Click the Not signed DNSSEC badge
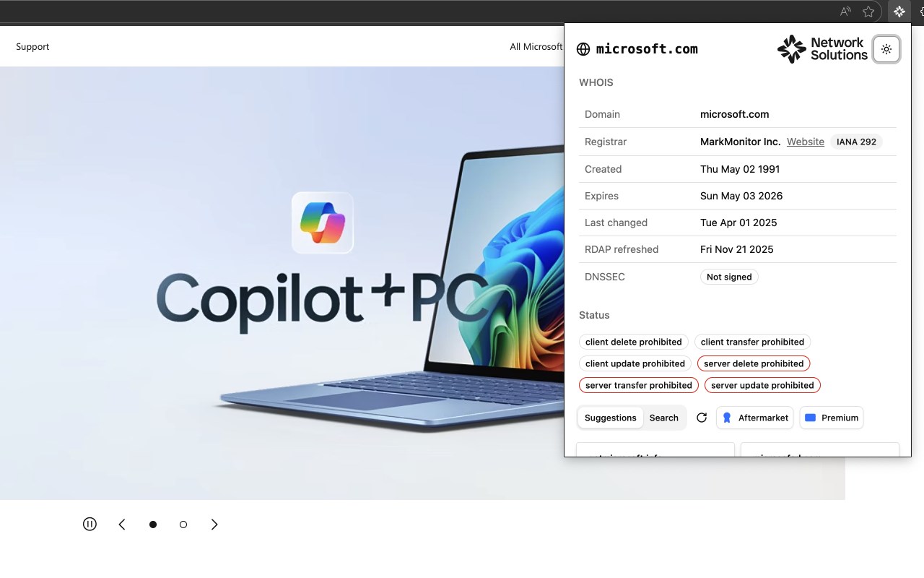924x578 pixels. (x=729, y=277)
